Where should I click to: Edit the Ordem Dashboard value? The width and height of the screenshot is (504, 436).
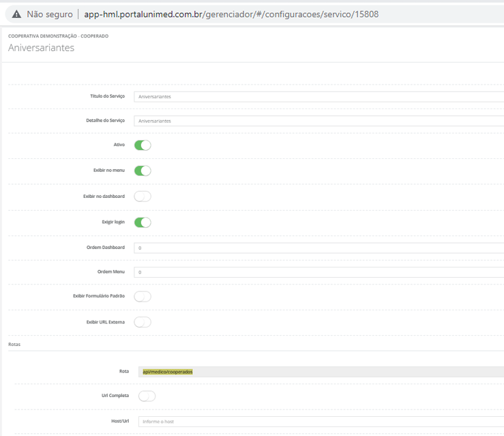tap(319, 248)
